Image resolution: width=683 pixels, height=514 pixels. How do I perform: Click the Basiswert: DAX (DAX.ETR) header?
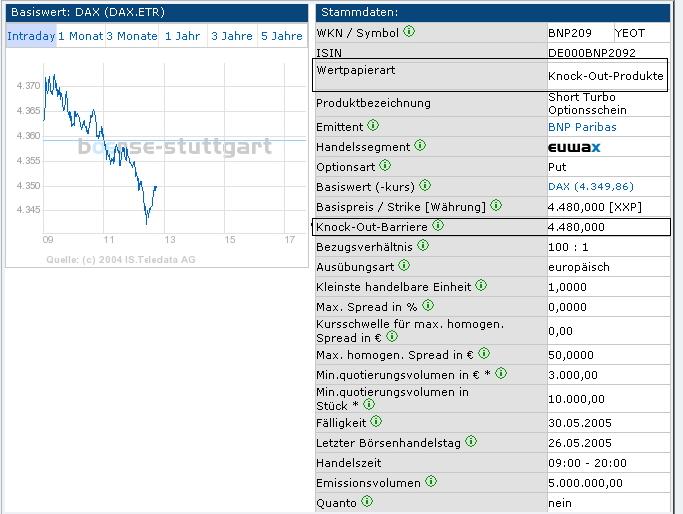tap(157, 12)
